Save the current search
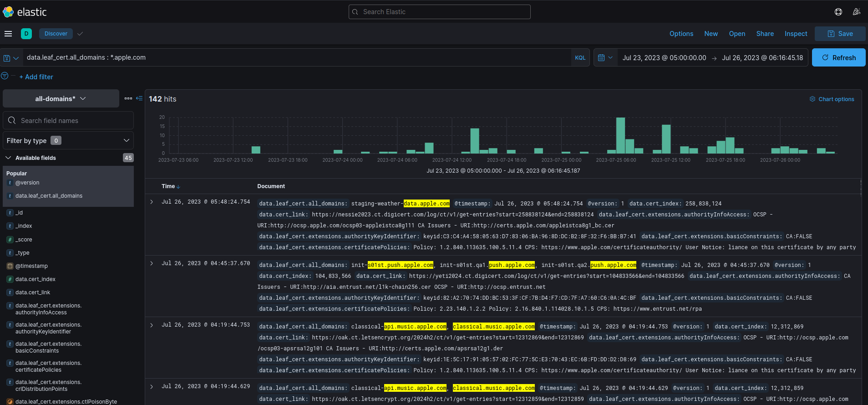This screenshot has width=868, height=405. click(840, 34)
